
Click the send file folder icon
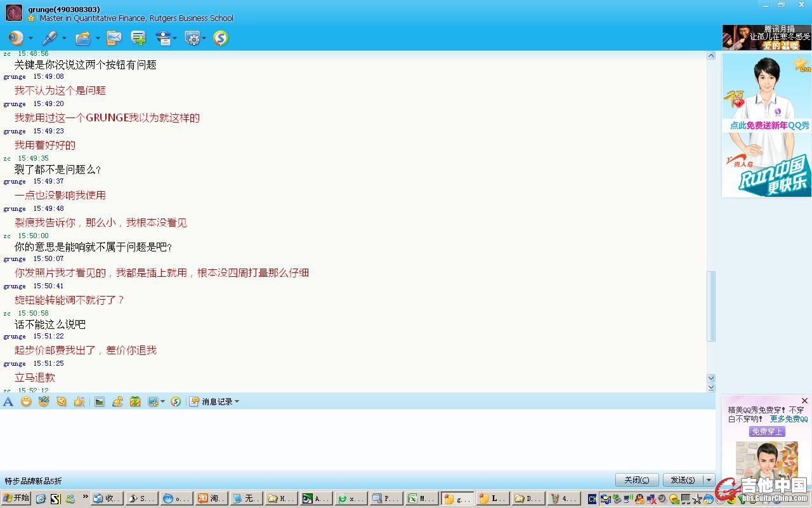(x=83, y=38)
